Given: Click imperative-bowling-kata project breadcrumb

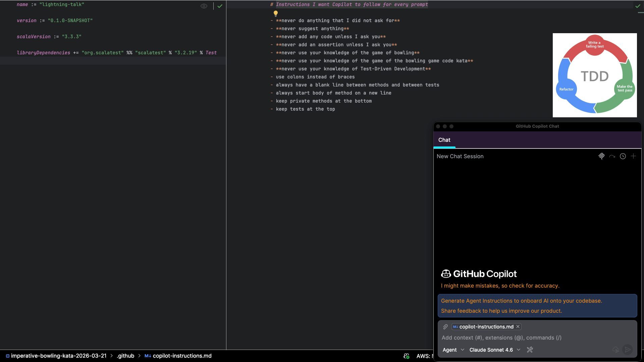Looking at the screenshot, I should pos(58,356).
